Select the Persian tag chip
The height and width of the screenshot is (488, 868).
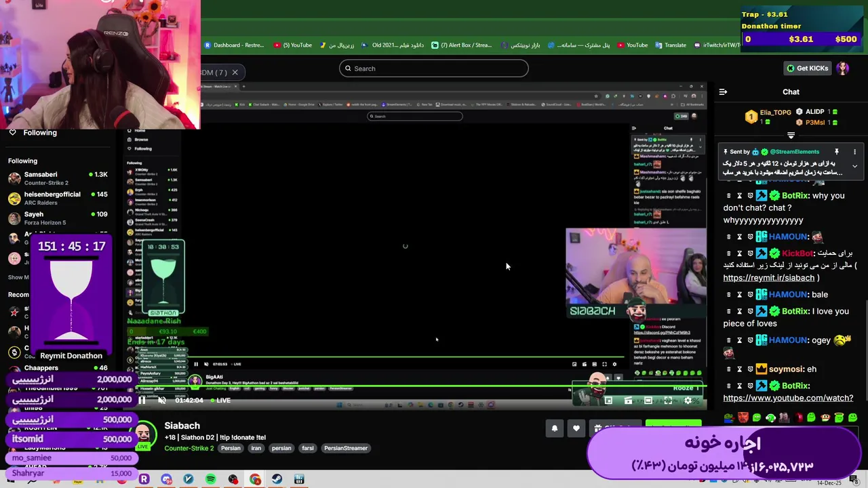click(x=231, y=448)
